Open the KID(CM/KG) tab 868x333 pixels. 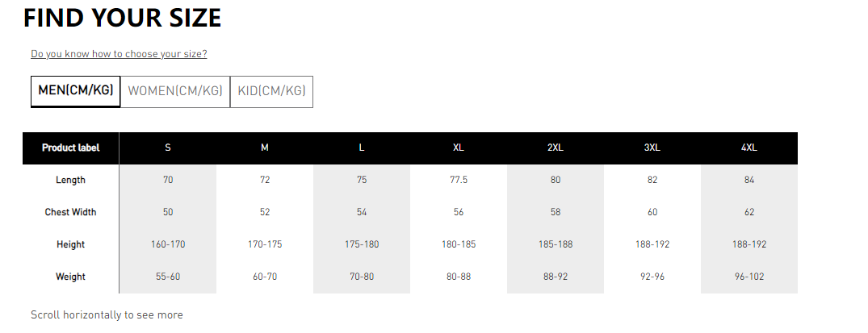coord(271,91)
